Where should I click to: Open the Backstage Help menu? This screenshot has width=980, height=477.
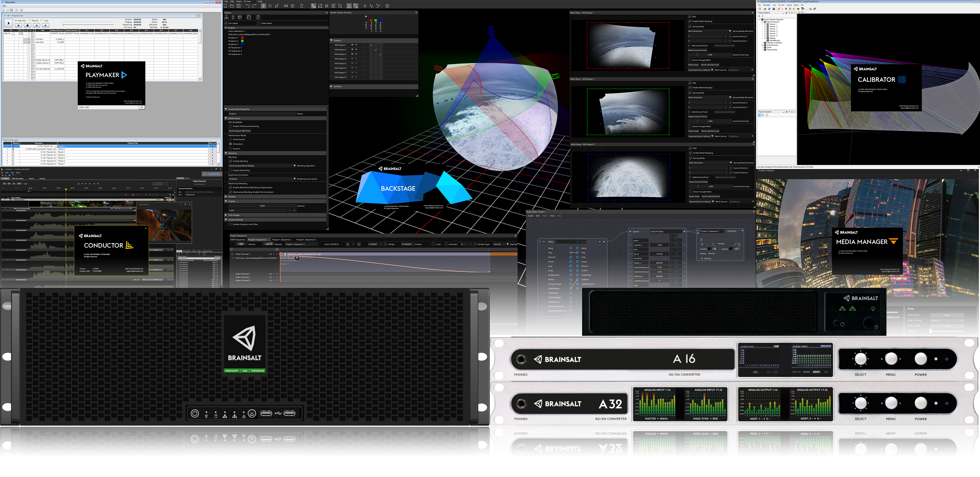click(260, 2)
